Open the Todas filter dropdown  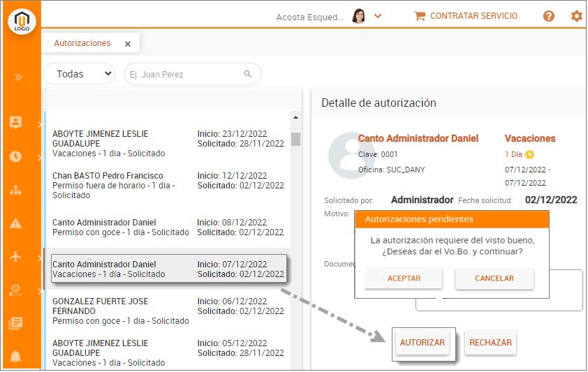tap(79, 74)
